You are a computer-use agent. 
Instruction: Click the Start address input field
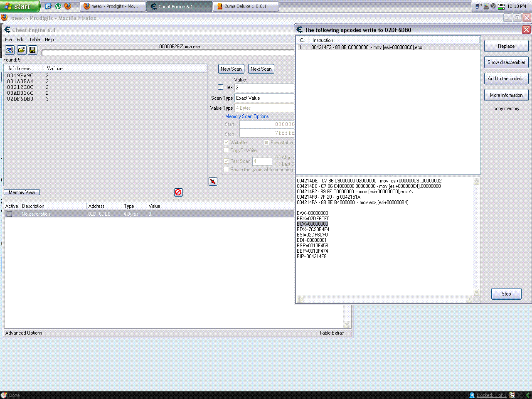267,124
